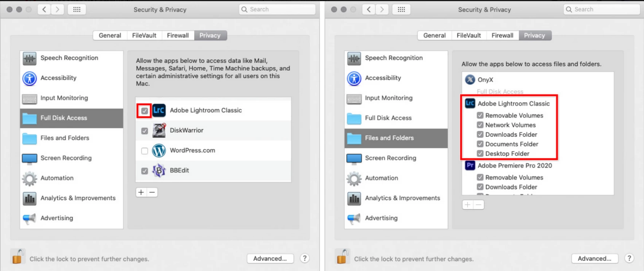Switch to General tab in left window
Screen dimensions: 644x271
coord(110,35)
